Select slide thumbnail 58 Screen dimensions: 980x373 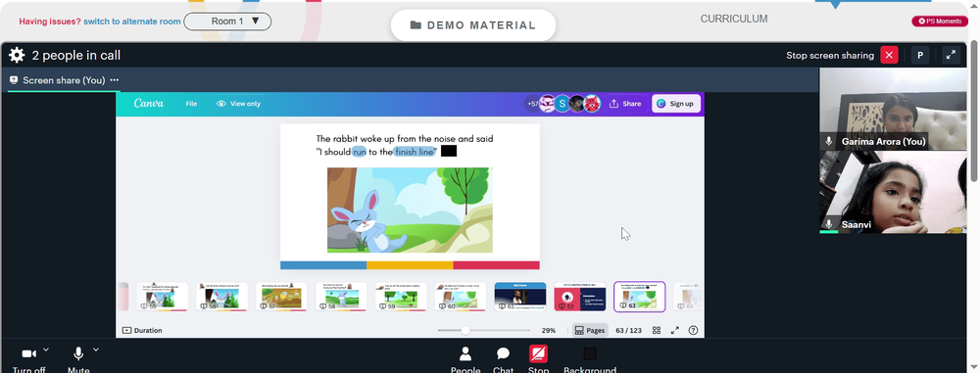[x=341, y=297]
